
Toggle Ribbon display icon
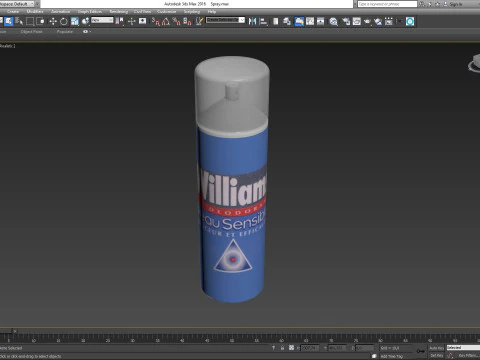(x=299, y=22)
